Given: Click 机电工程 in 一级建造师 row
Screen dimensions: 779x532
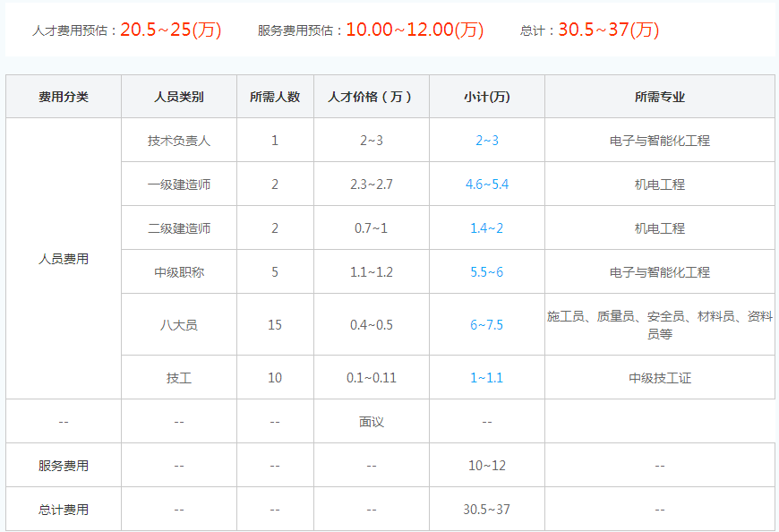Looking at the screenshot, I should point(660,184).
